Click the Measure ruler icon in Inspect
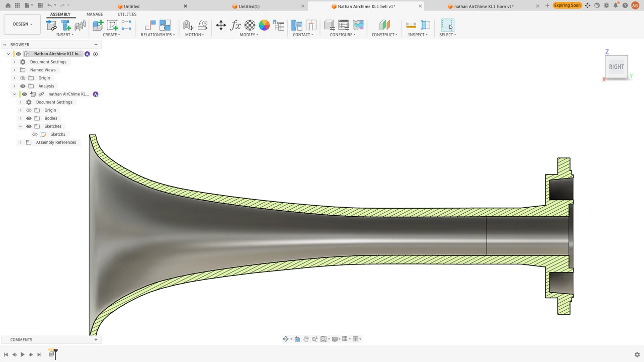The image size is (644, 362). (411, 25)
